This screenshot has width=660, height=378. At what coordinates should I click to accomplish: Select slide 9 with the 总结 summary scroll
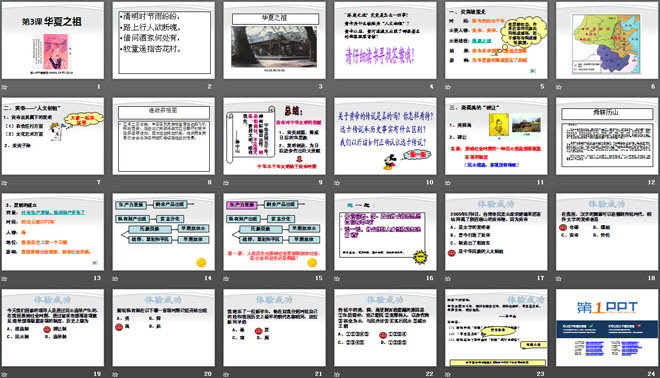pyautogui.click(x=274, y=136)
